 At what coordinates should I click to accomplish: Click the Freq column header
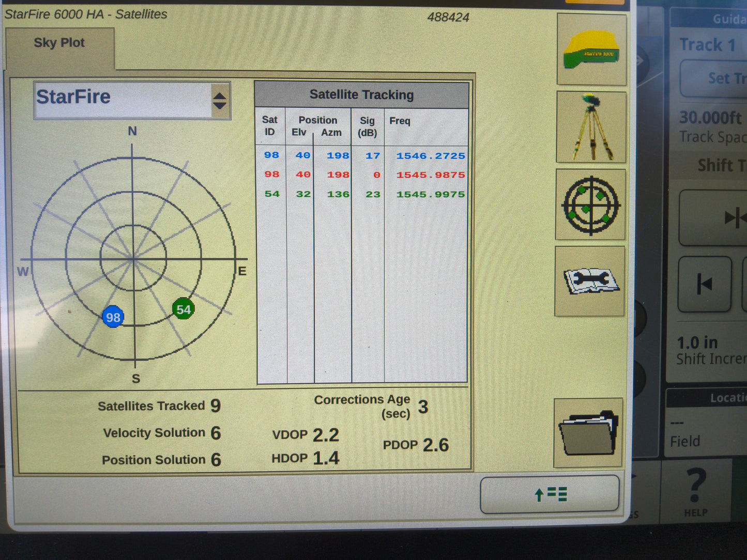pyautogui.click(x=400, y=121)
